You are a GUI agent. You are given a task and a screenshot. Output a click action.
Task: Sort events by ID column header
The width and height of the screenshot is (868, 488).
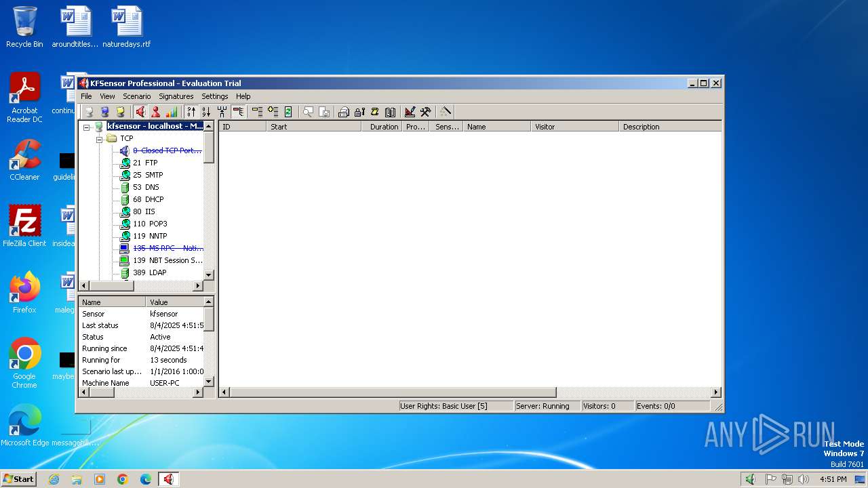coord(242,127)
